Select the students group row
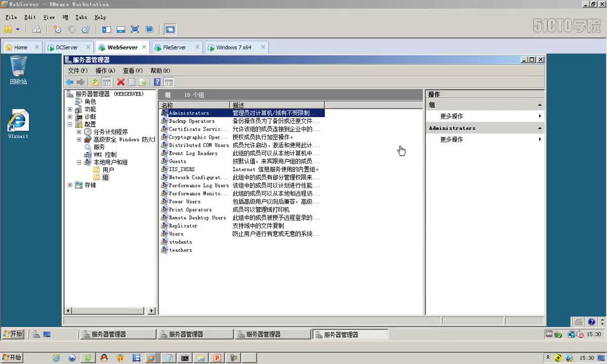 coord(242,242)
